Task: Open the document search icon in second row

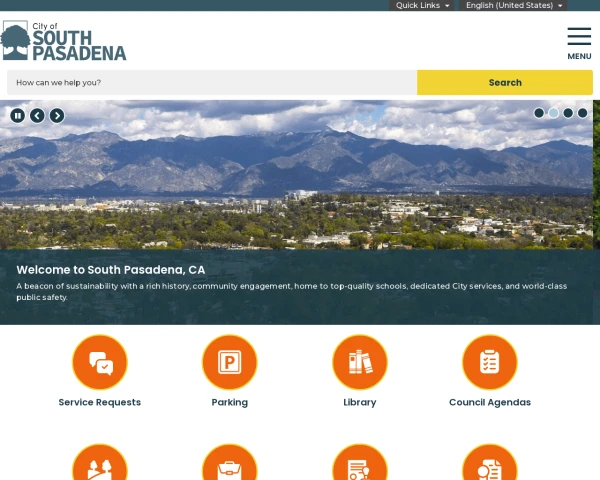Action: [x=490, y=464]
